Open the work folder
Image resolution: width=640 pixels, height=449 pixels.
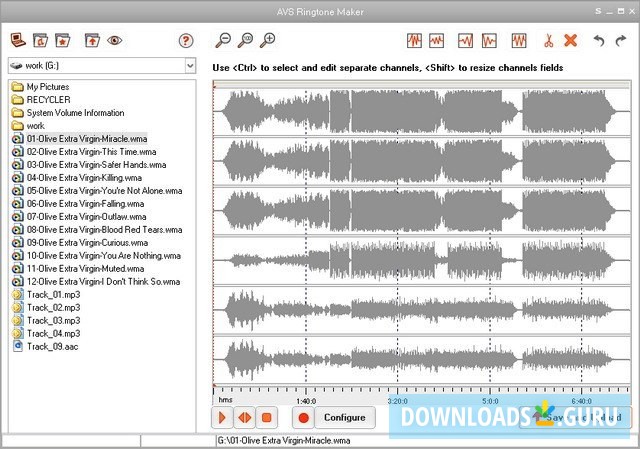35,126
